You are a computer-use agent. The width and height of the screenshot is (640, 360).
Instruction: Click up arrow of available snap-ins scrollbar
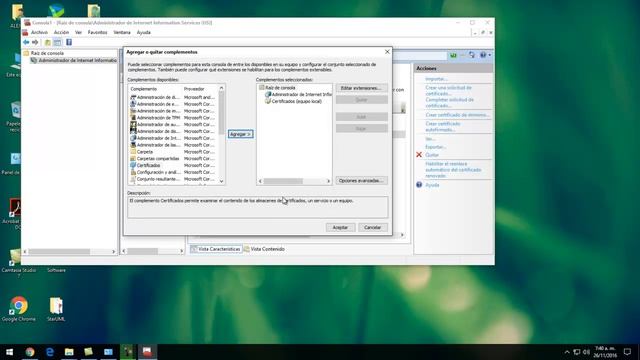click(x=222, y=88)
